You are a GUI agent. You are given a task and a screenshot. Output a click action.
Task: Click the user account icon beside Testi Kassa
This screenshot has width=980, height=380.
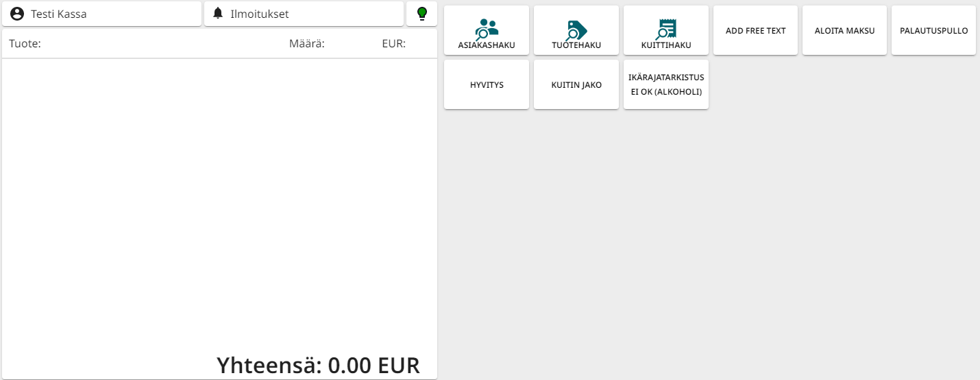tap(17, 14)
